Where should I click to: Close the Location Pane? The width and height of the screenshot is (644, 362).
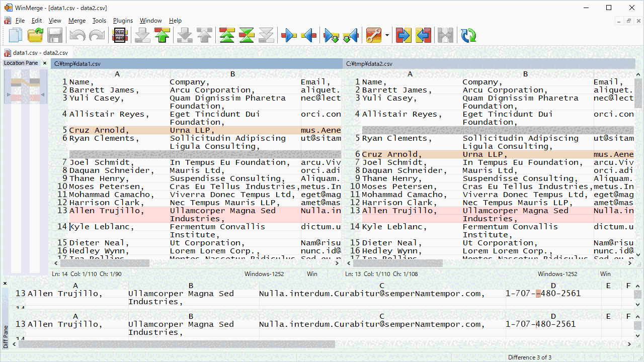(x=44, y=63)
